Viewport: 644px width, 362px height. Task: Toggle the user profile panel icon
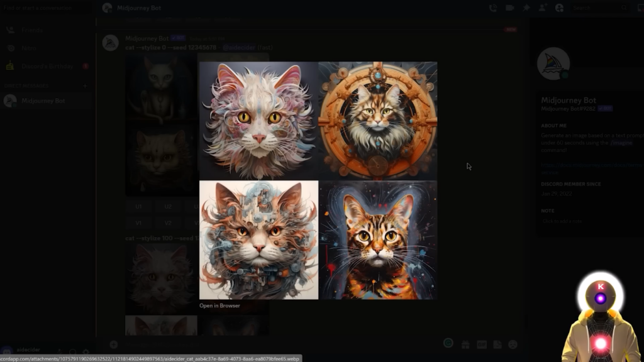(559, 8)
